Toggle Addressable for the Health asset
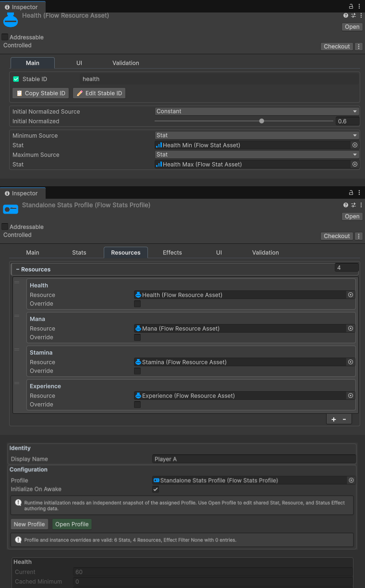 tap(5, 37)
